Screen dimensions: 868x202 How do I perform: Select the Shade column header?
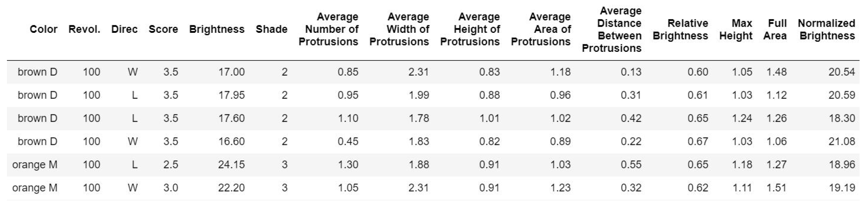pyautogui.click(x=271, y=29)
